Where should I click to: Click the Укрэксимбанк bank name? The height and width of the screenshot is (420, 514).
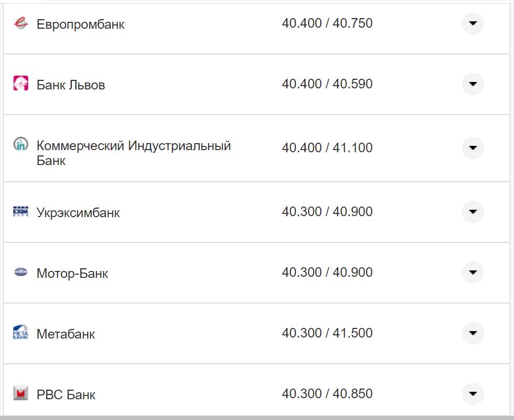click(78, 211)
